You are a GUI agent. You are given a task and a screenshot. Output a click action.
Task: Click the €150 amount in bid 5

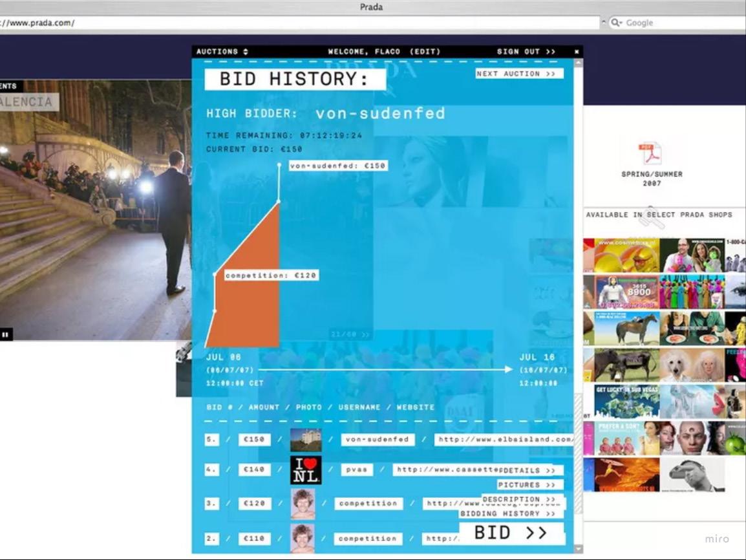point(254,440)
